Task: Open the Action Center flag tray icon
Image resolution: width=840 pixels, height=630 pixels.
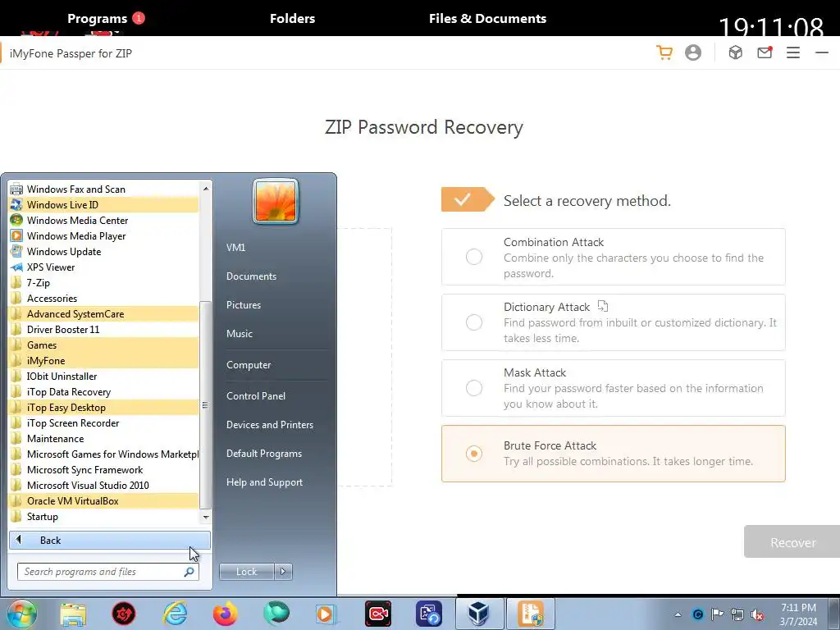Action: tap(717, 614)
